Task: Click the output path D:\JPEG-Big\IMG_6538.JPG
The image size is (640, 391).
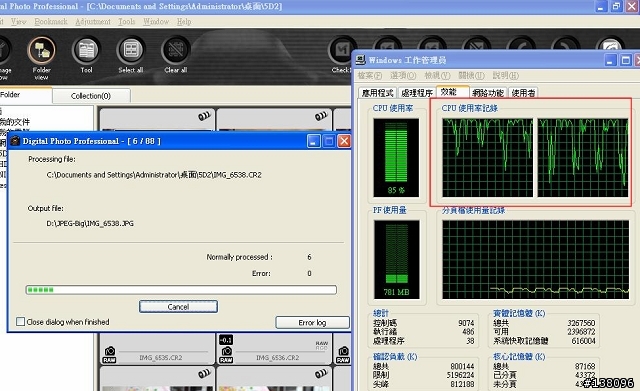Action: click(x=90, y=224)
